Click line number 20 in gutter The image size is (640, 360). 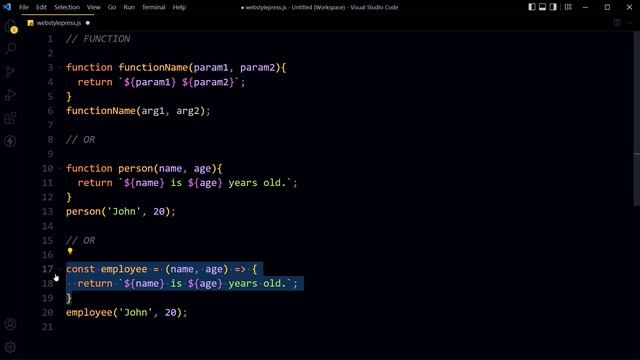click(47, 312)
